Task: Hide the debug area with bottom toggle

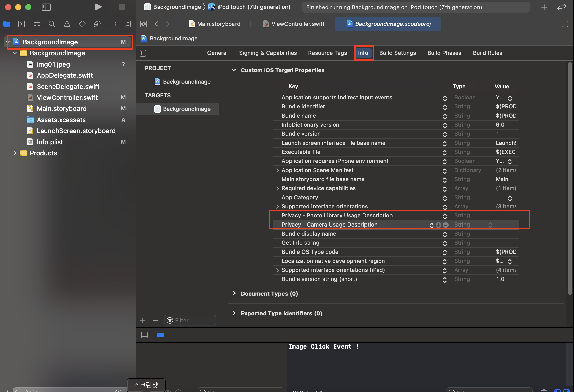Action: coord(144,335)
